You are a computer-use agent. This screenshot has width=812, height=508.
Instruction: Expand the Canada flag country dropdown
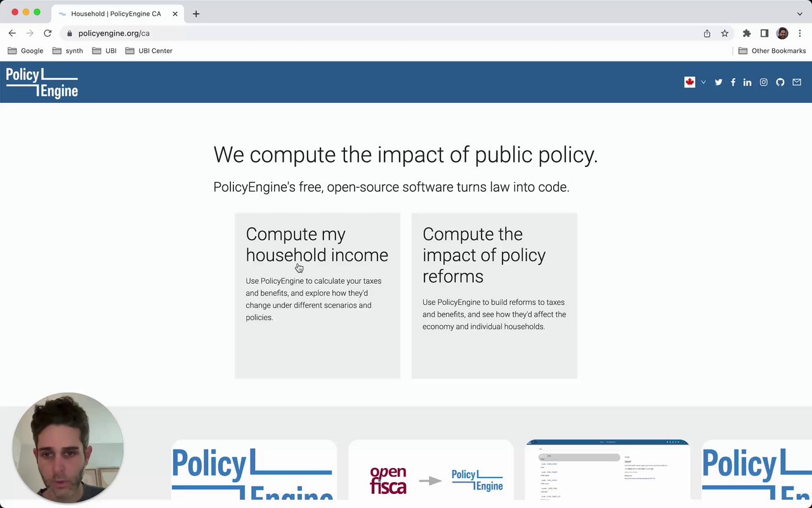coord(695,82)
